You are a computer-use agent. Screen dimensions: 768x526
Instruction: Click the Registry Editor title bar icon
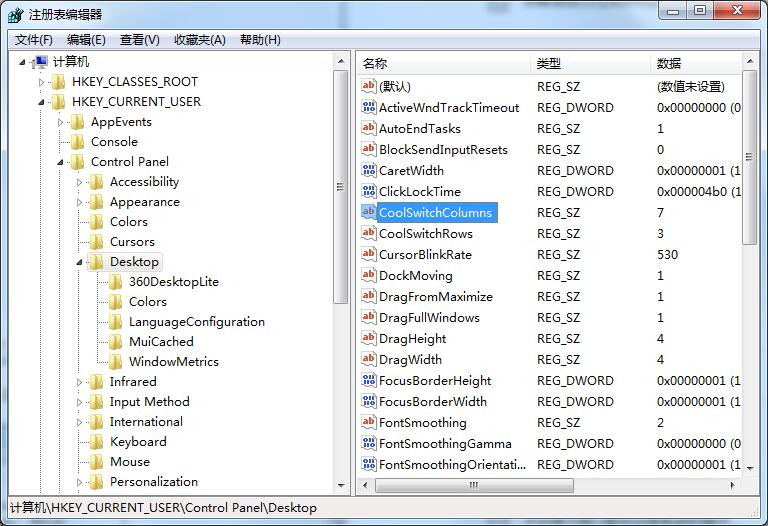[x=16, y=14]
